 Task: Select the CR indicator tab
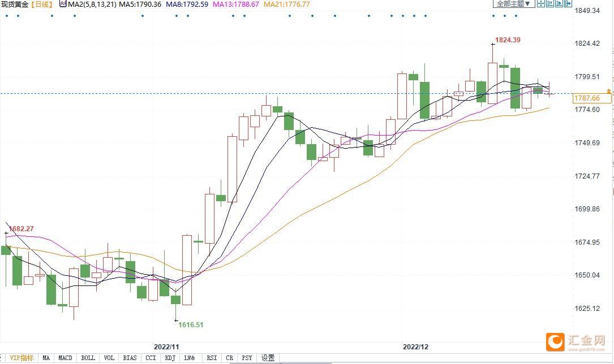(x=230, y=358)
